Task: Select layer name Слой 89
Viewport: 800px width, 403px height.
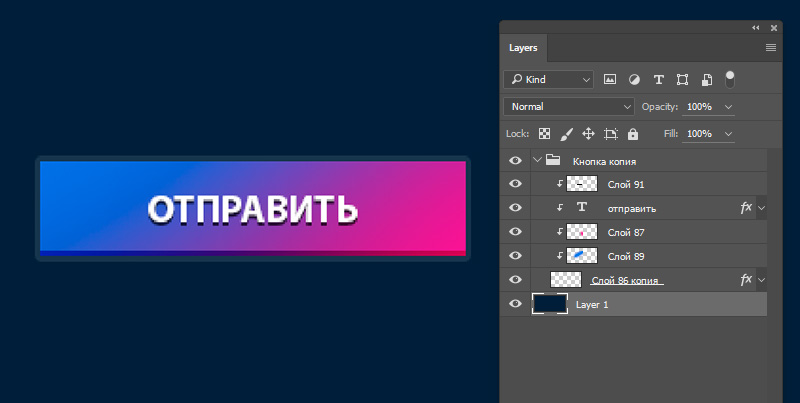Action: [626, 257]
